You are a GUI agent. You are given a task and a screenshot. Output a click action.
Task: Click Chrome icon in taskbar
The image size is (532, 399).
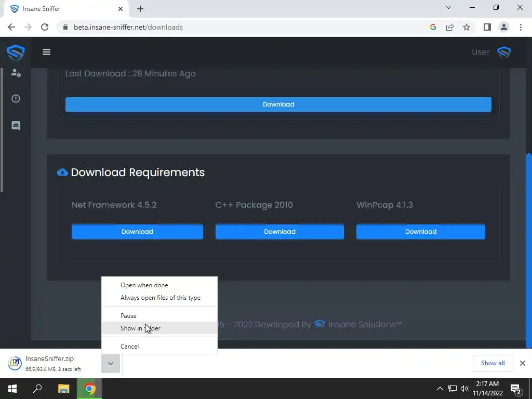[x=89, y=389]
